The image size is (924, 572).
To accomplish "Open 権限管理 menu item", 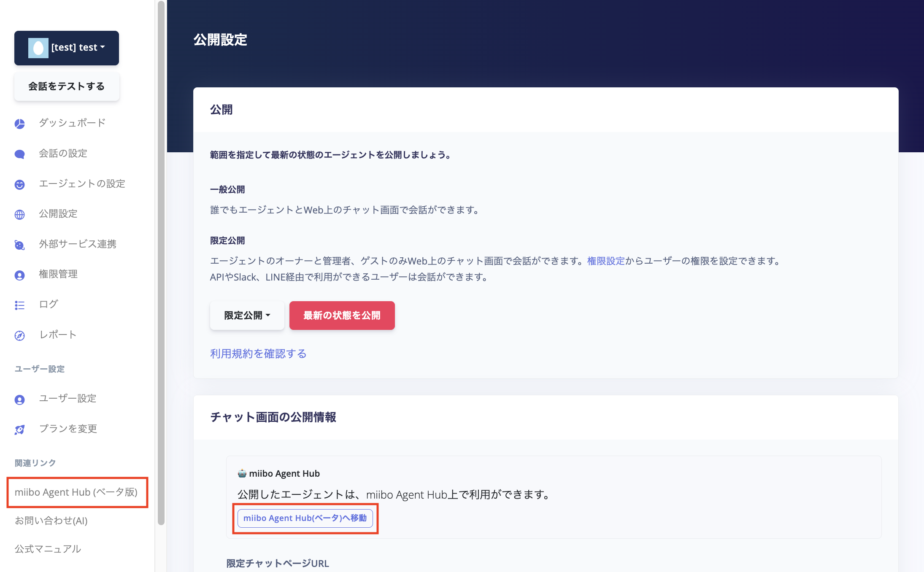I will pyautogui.click(x=58, y=274).
